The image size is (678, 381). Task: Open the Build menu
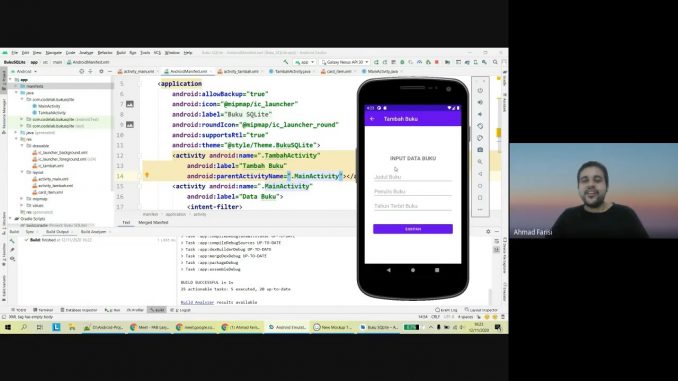(121, 53)
